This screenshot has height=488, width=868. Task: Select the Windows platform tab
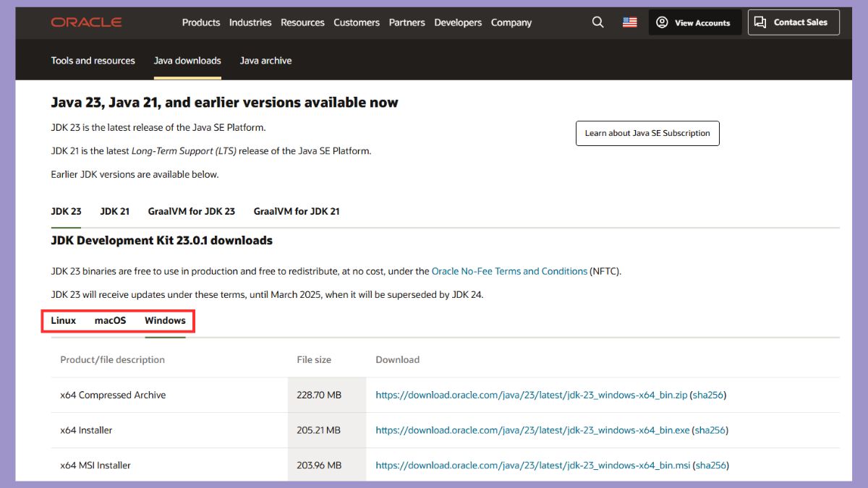tap(165, 320)
